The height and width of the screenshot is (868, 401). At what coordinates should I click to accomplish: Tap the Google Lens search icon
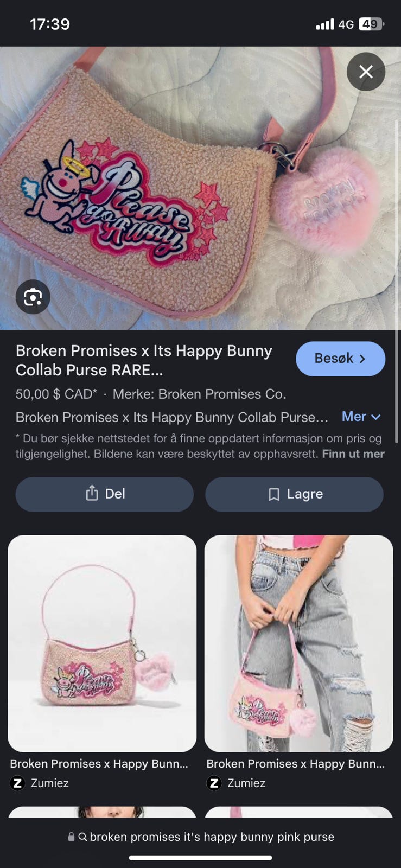pos(33,297)
